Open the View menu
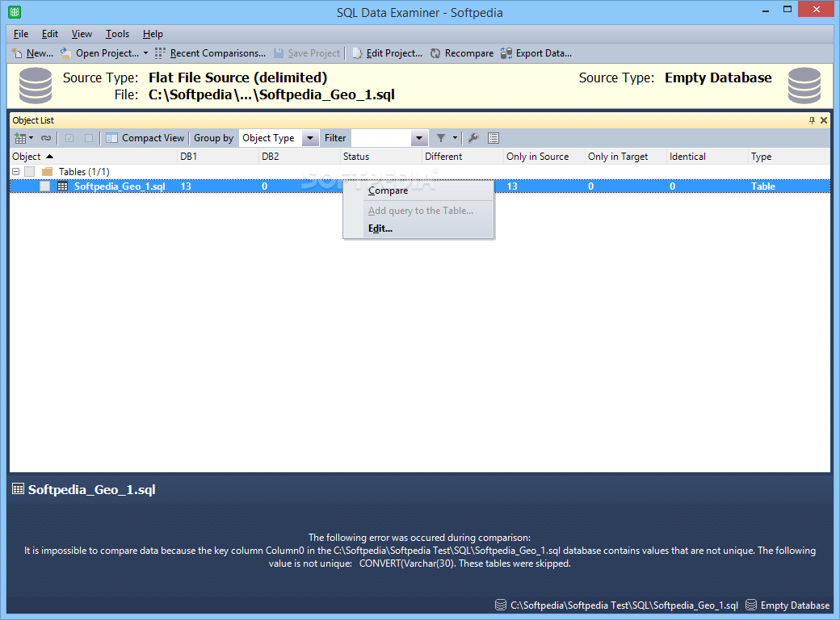Image resolution: width=840 pixels, height=620 pixels. click(82, 34)
